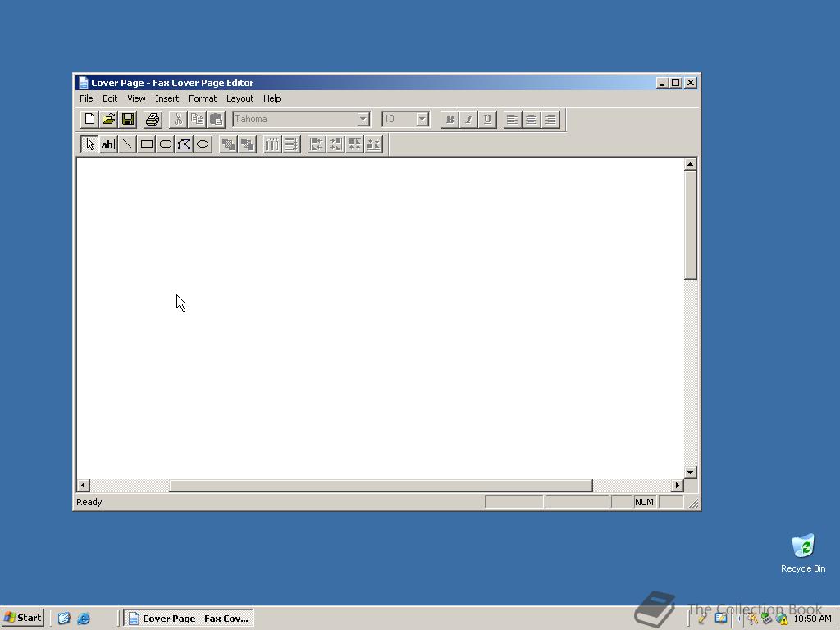Image resolution: width=840 pixels, height=630 pixels.
Task: Click horizontal scrollbar right arrow
Action: pyautogui.click(x=677, y=486)
